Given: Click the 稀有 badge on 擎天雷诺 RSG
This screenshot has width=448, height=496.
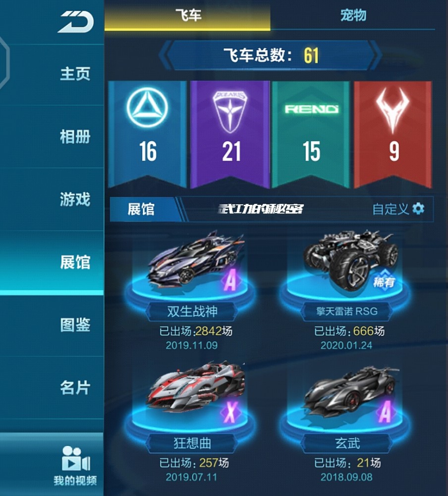Looking at the screenshot, I should point(384,281).
